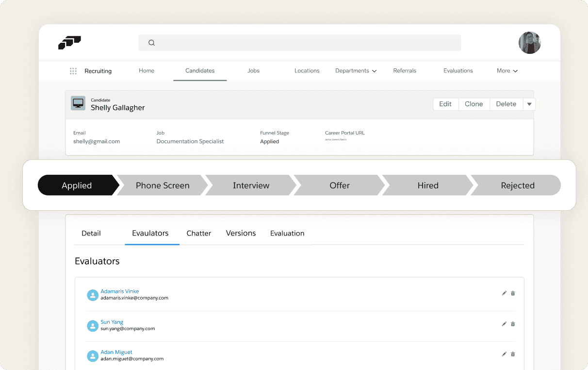This screenshot has width=588, height=370.
Task: Select the Evaulators tab
Action: pos(150,233)
